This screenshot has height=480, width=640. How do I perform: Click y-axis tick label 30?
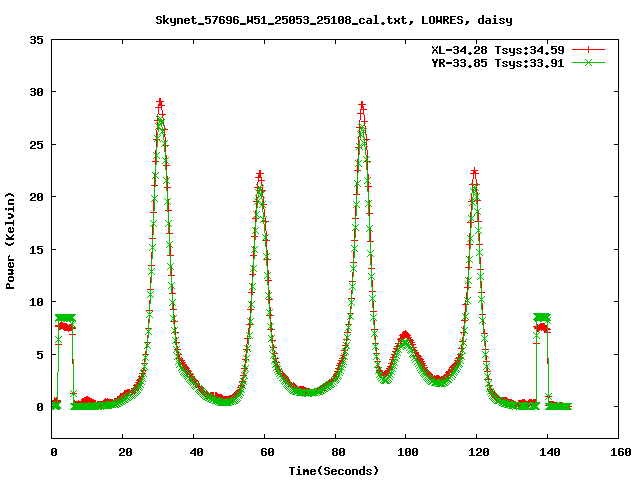(x=37, y=92)
